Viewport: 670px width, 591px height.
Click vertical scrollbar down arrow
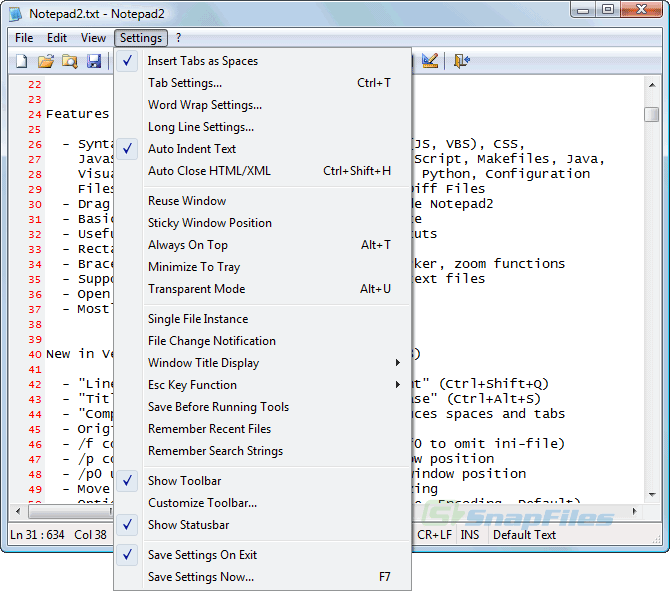click(x=652, y=495)
